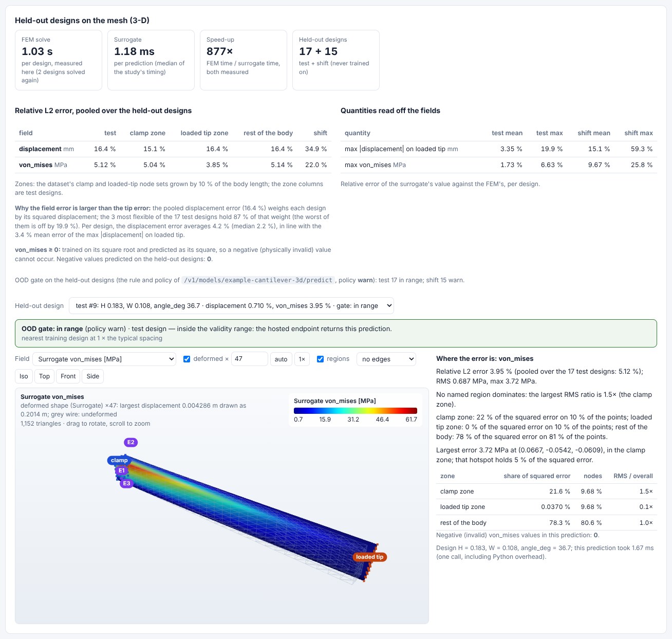Click the FEM solve 1.03 s card
This screenshot has width=672, height=639.
point(59,60)
